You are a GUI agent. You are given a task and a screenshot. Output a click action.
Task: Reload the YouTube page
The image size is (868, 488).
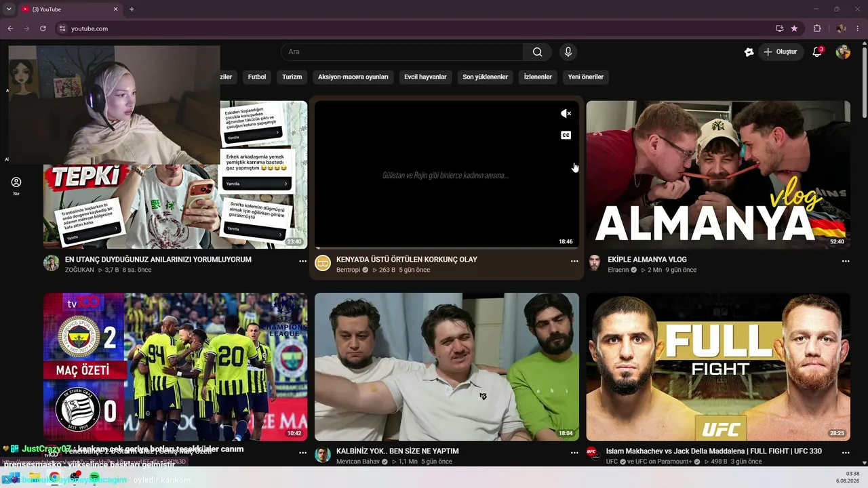(x=43, y=28)
